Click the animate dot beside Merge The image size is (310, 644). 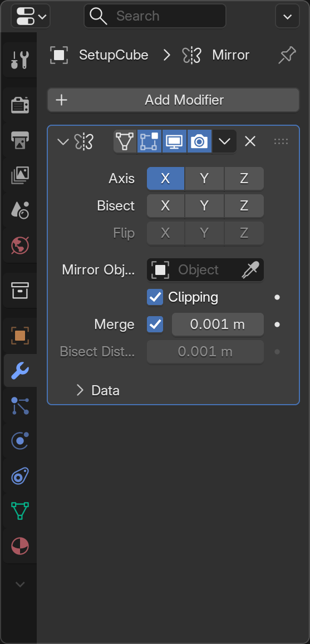point(277,325)
